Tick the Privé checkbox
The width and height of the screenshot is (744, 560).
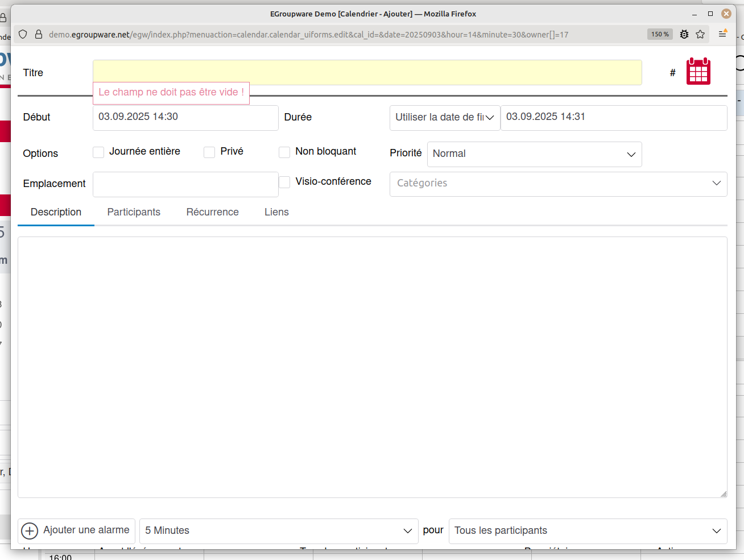[x=209, y=152]
